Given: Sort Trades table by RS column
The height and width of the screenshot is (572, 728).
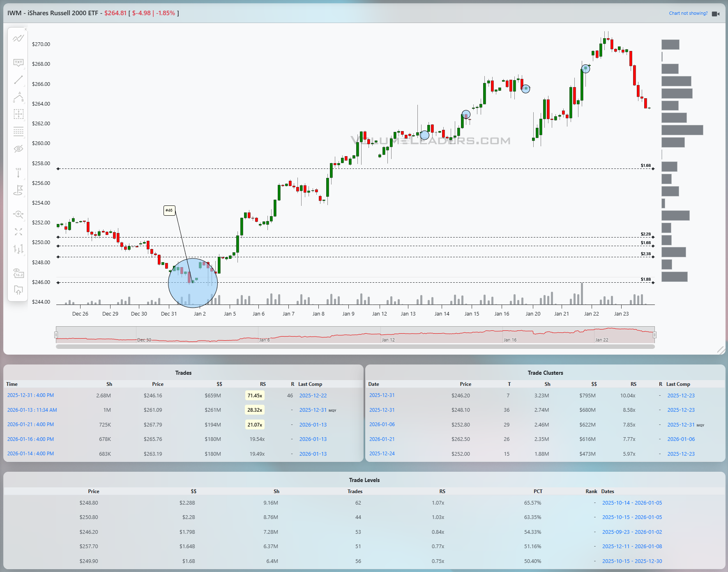Looking at the screenshot, I should click(263, 384).
